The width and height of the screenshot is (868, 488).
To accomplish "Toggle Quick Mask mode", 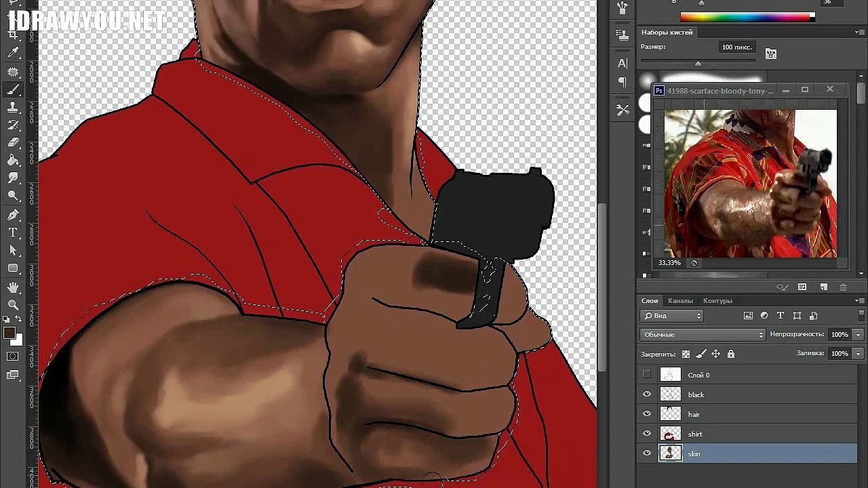I will point(13,357).
